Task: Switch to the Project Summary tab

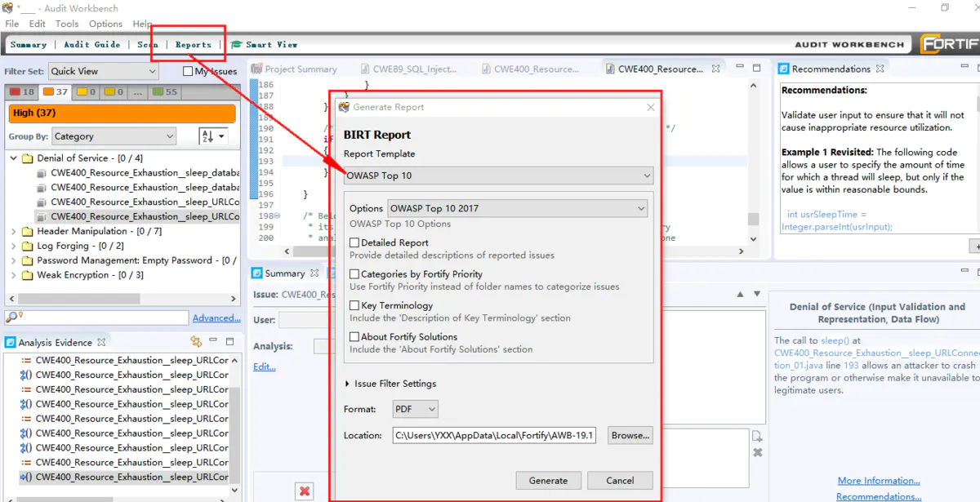Action: point(294,69)
